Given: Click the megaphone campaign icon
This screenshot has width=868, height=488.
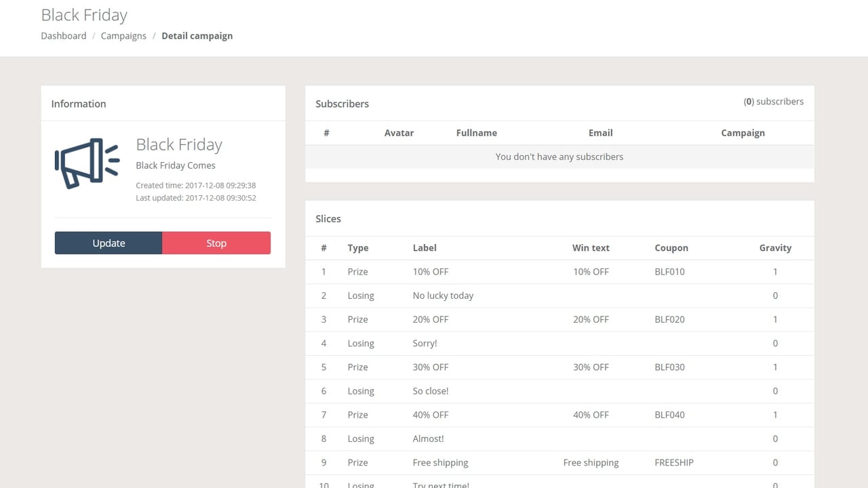Looking at the screenshot, I should pyautogui.click(x=87, y=163).
